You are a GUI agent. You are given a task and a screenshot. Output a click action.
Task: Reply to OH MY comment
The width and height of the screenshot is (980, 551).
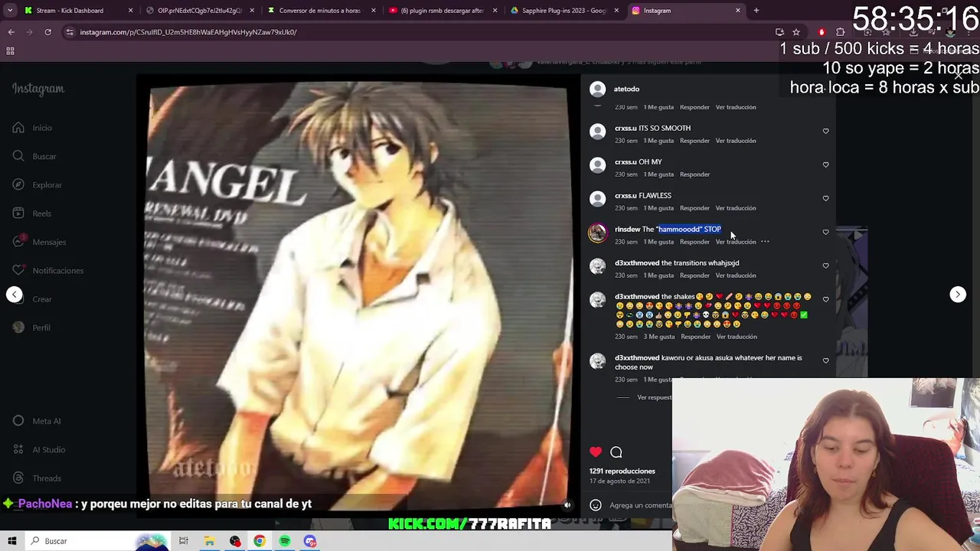694,174
